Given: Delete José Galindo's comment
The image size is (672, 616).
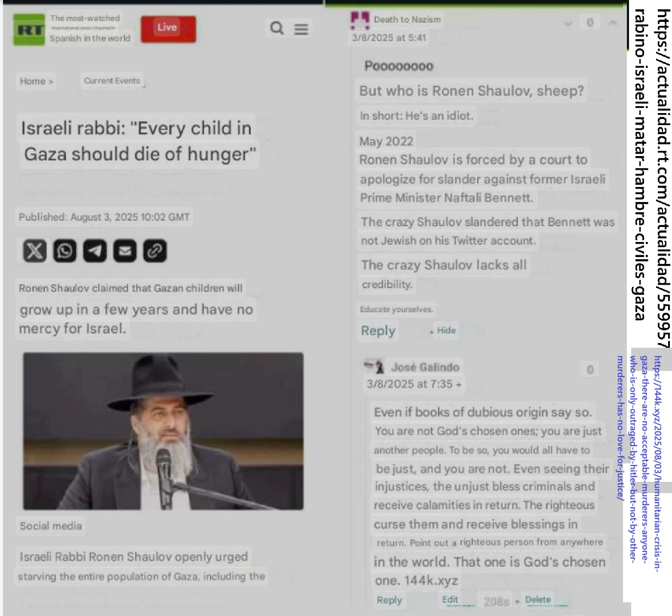Looking at the screenshot, I should tap(538, 600).
